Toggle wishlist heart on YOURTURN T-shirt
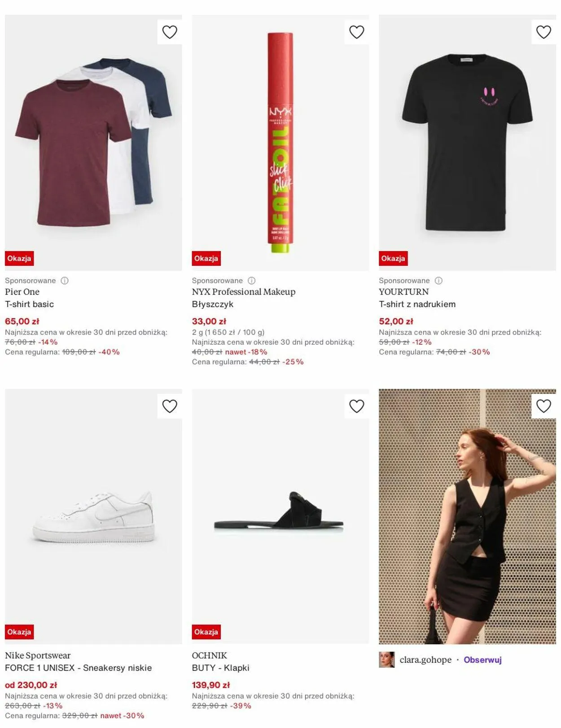This screenshot has width=561, height=728. click(x=543, y=32)
